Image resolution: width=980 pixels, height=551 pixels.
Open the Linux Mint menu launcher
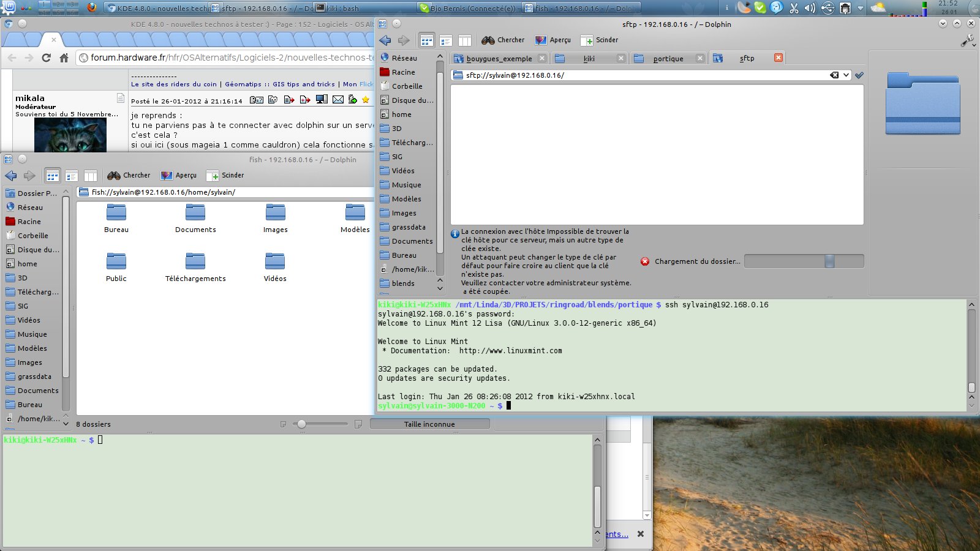tap(9, 7)
